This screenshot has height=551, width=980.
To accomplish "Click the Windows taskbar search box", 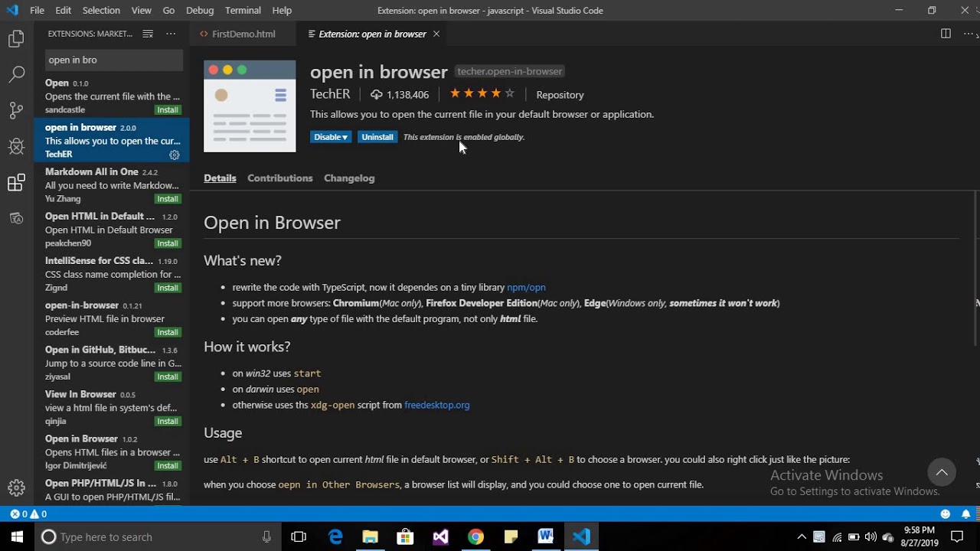I will pos(157,536).
